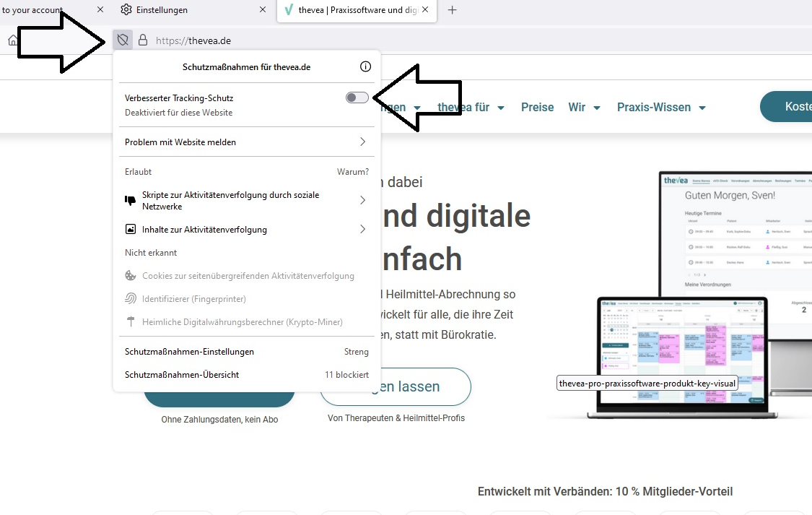Viewport: 812px width, 515px height.
Task: Expand chevron next to Problem mit Website melden
Action: point(362,142)
